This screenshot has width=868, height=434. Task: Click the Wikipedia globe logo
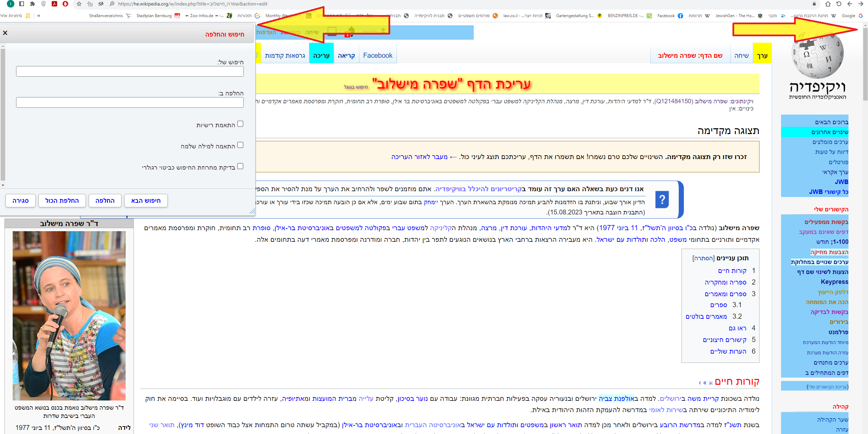tap(817, 55)
